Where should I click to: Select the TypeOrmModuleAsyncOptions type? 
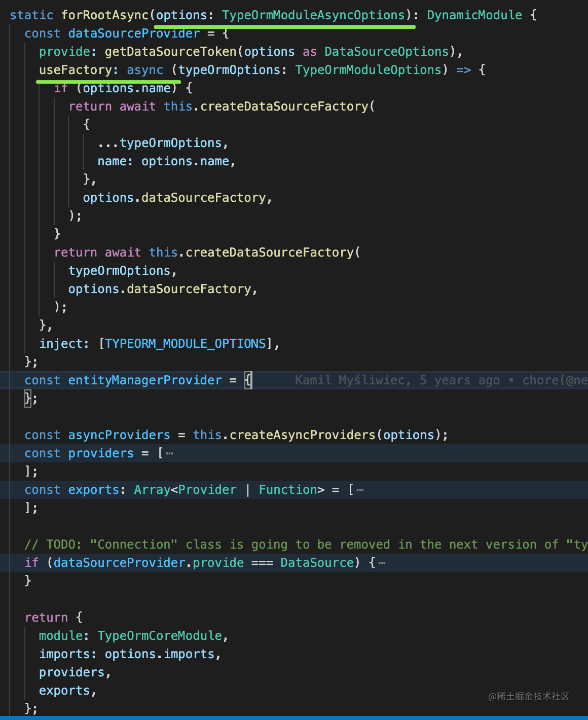(313, 15)
